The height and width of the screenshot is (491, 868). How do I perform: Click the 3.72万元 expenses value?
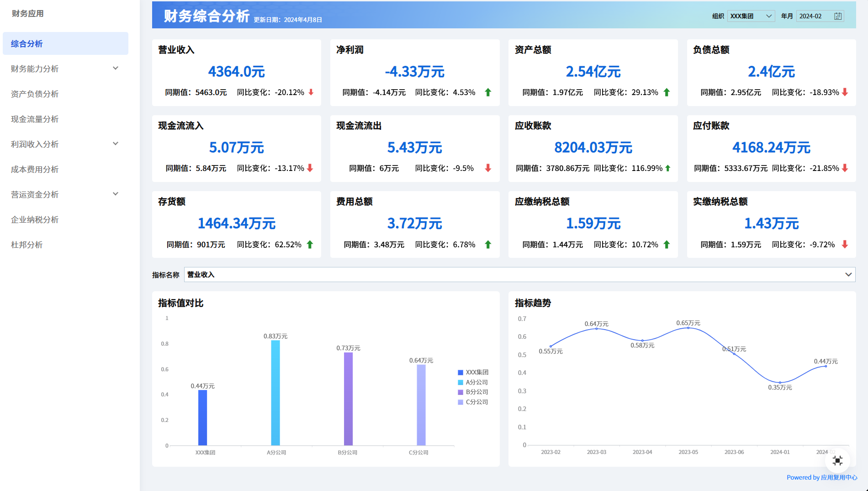(414, 224)
